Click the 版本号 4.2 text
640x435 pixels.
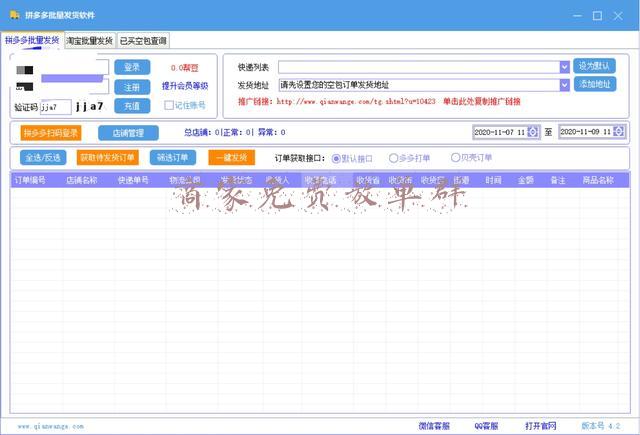pos(601,426)
